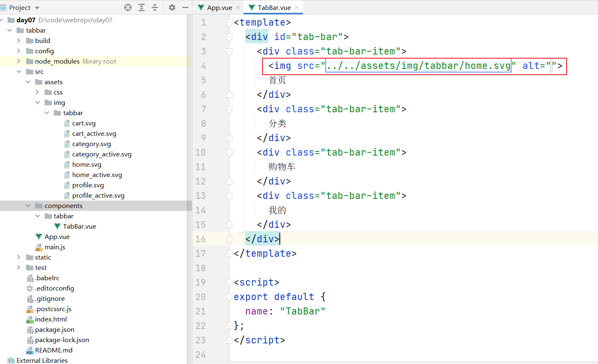This screenshot has height=364, width=598.
Task: Select category_active.svg in the tree
Action: point(102,154)
